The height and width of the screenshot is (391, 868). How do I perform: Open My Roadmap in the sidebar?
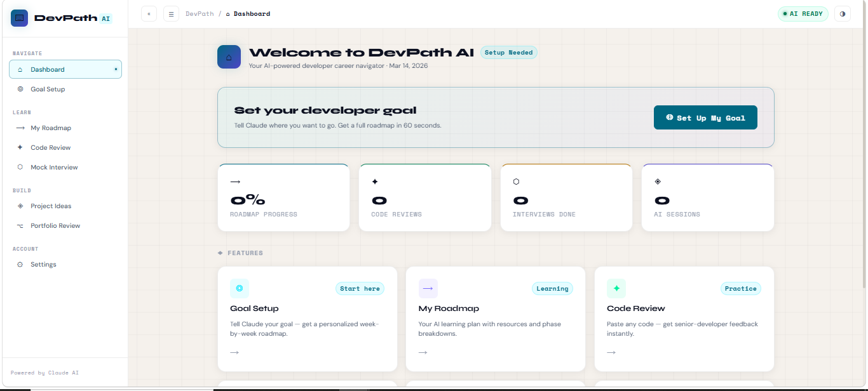65,128
